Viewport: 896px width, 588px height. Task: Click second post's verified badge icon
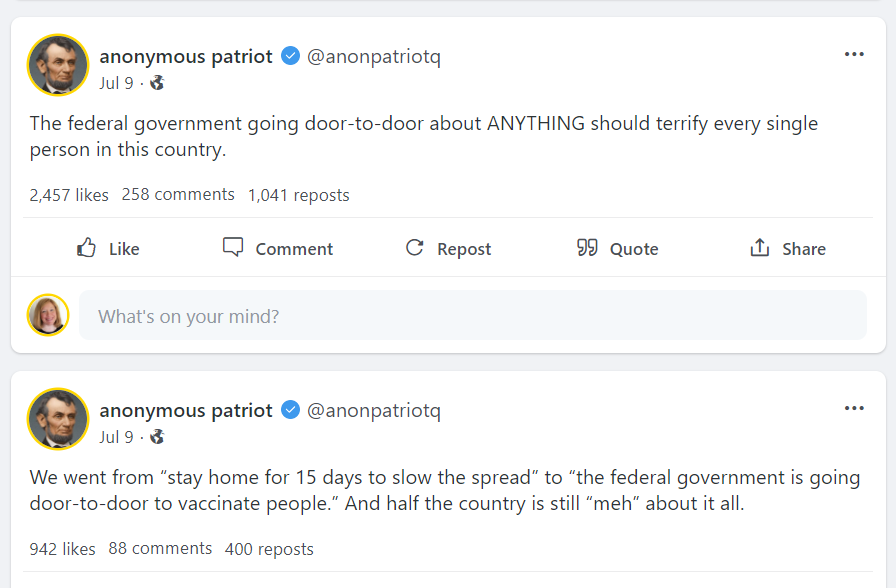(290, 410)
